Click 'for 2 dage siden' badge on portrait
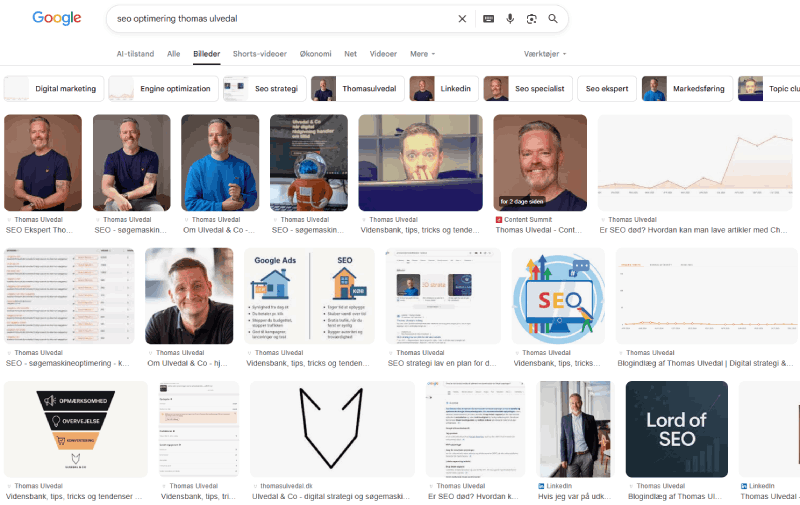The image size is (800, 505). click(x=522, y=201)
